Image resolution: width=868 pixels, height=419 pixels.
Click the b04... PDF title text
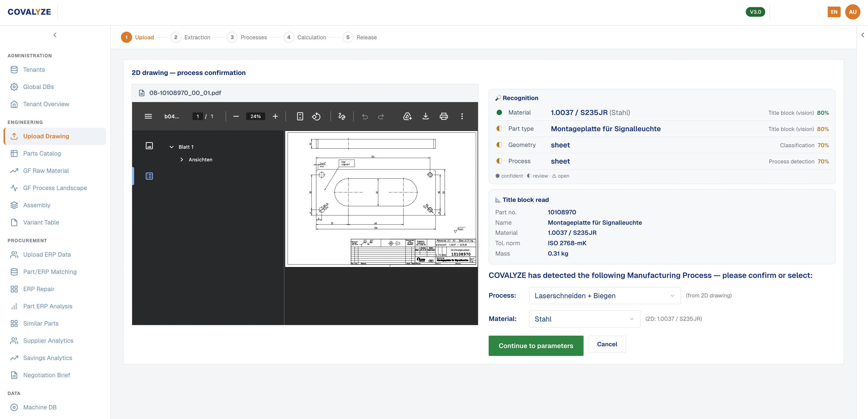172,116
